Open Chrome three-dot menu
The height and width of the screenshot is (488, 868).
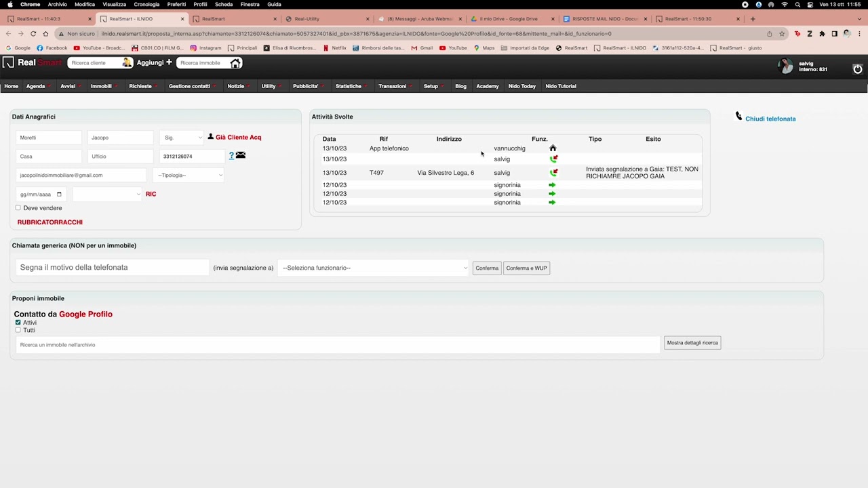859,33
